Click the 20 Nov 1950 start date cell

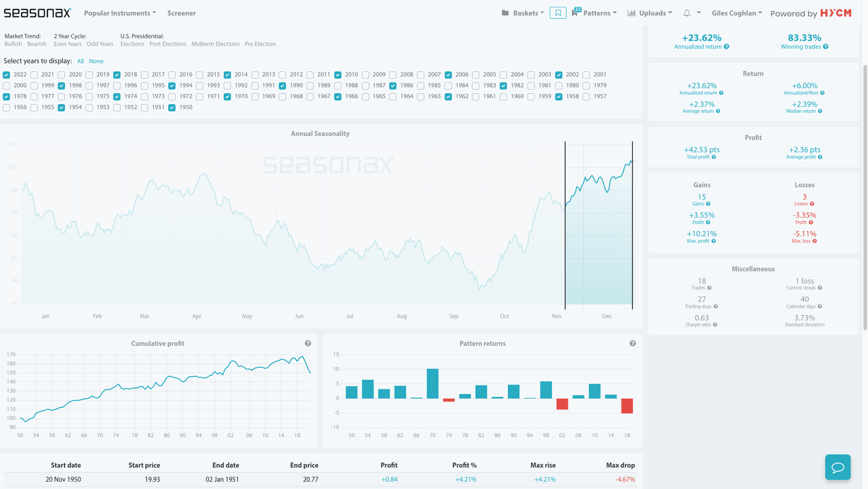pyautogui.click(x=63, y=479)
